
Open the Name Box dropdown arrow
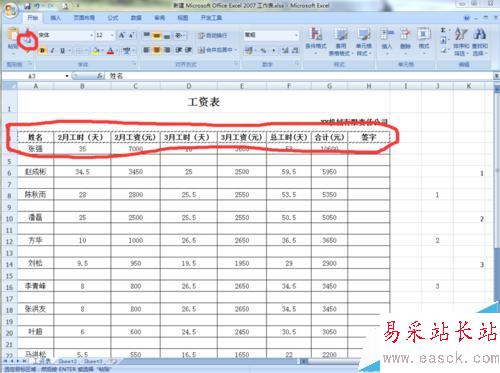(67, 76)
